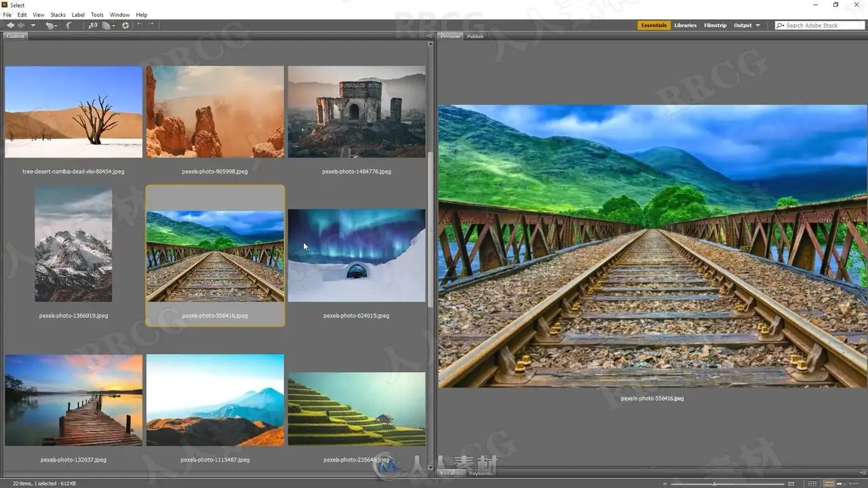Click the larger thumbnail size icon

(x=791, y=484)
